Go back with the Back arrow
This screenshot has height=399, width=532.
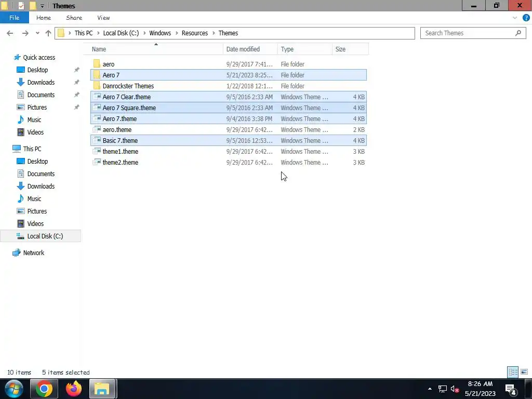(10, 33)
